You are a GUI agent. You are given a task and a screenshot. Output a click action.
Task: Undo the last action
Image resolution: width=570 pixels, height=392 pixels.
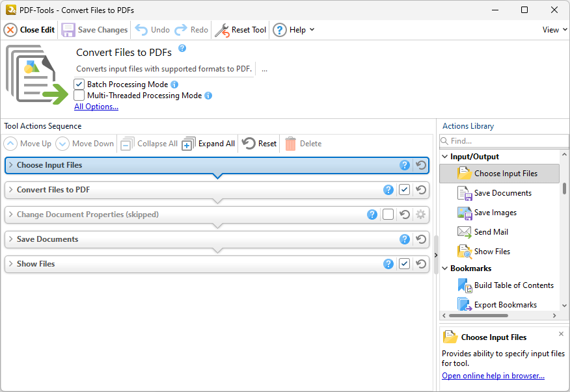click(152, 30)
